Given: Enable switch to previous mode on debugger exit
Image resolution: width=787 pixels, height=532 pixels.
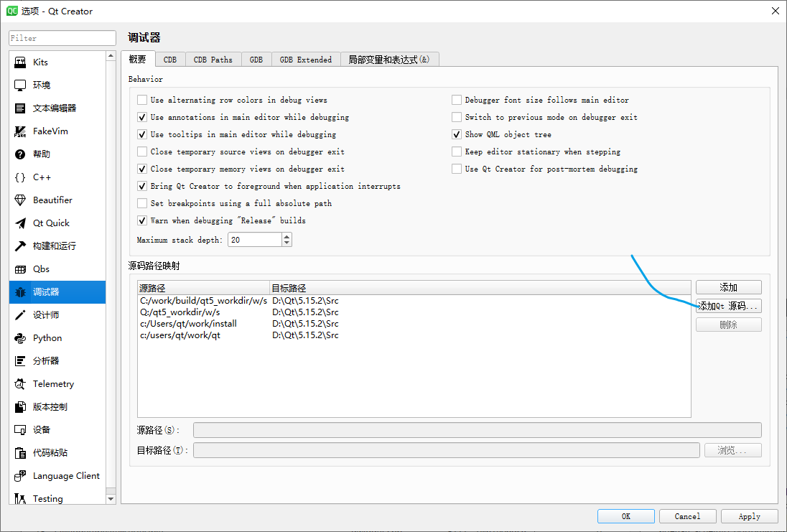Looking at the screenshot, I should pyautogui.click(x=456, y=118).
